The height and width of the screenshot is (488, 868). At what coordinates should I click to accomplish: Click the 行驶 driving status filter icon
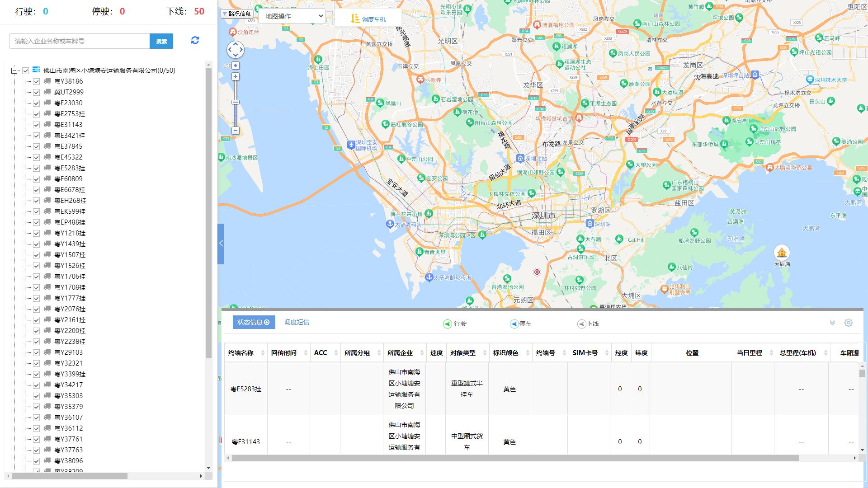(448, 324)
